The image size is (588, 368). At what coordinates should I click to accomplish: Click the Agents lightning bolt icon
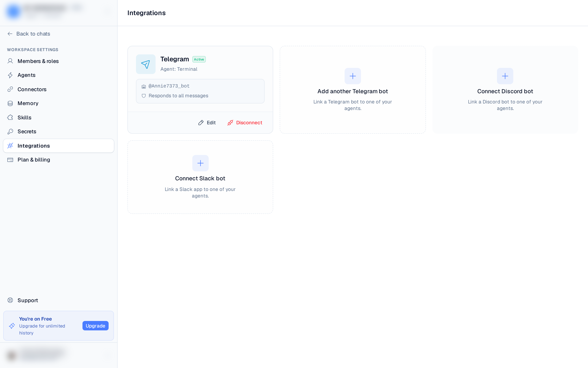[x=10, y=75]
